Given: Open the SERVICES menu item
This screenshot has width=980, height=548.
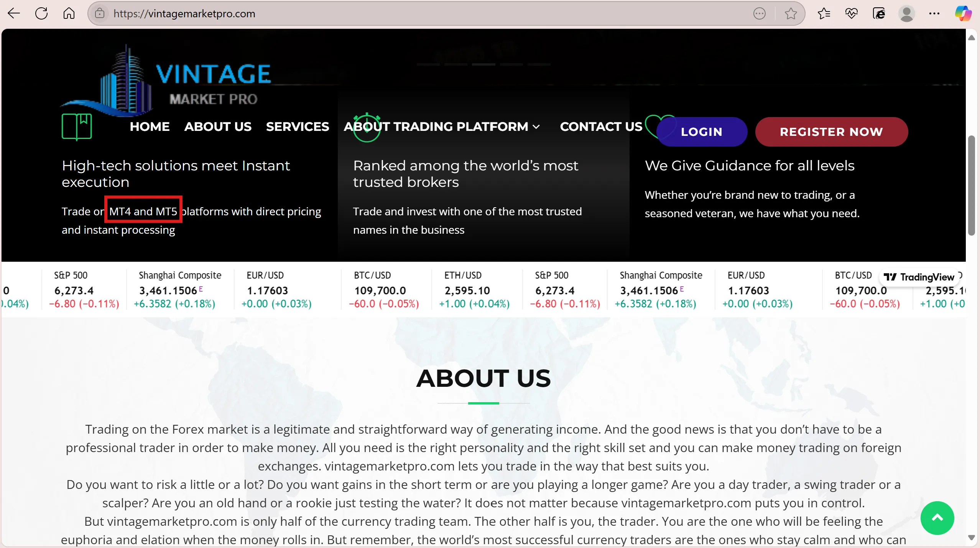Looking at the screenshot, I should [x=298, y=127].
